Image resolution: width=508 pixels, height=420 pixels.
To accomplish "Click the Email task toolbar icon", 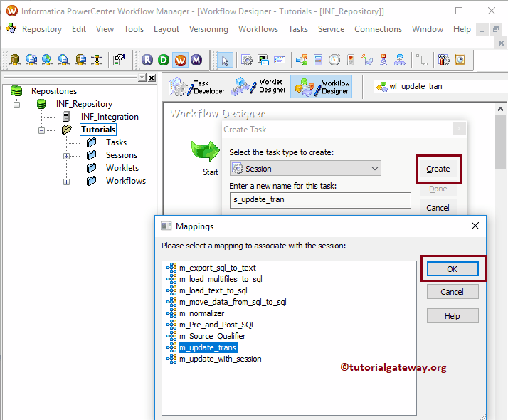I will click(280, 60).
